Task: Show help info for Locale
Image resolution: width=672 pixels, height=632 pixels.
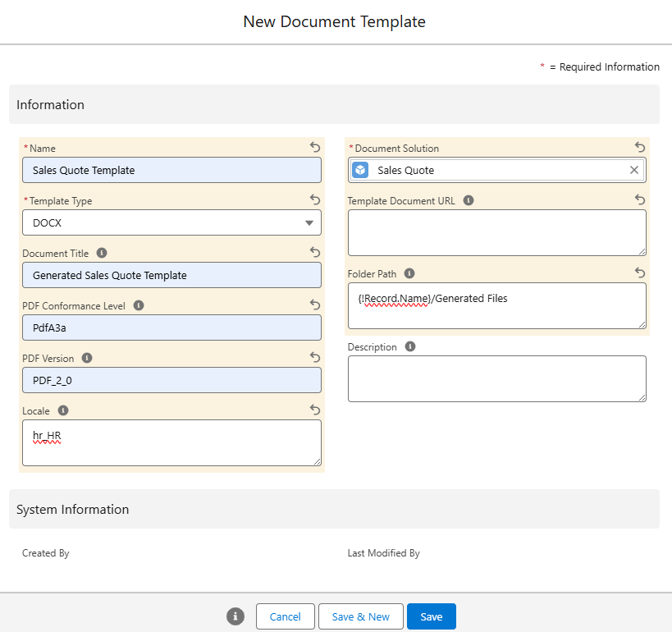Action: point(63,410)
